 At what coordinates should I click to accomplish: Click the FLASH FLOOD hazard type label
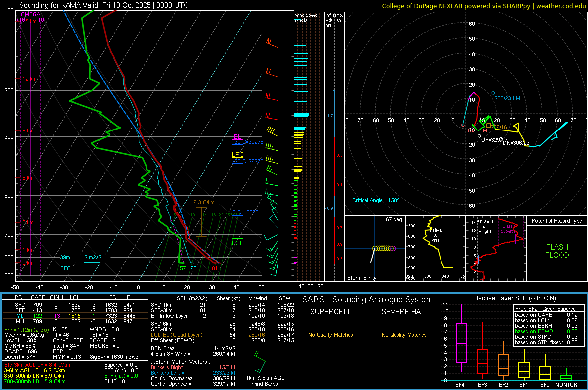tap(557, 251)
